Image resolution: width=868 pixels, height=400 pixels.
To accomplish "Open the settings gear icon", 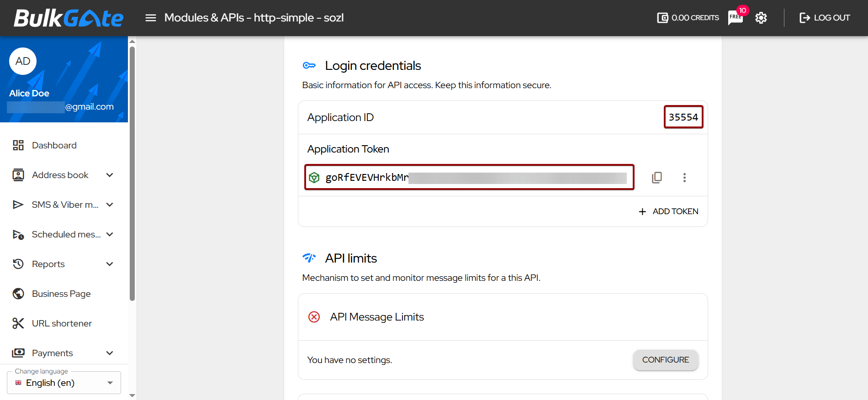I will point(761,18).
